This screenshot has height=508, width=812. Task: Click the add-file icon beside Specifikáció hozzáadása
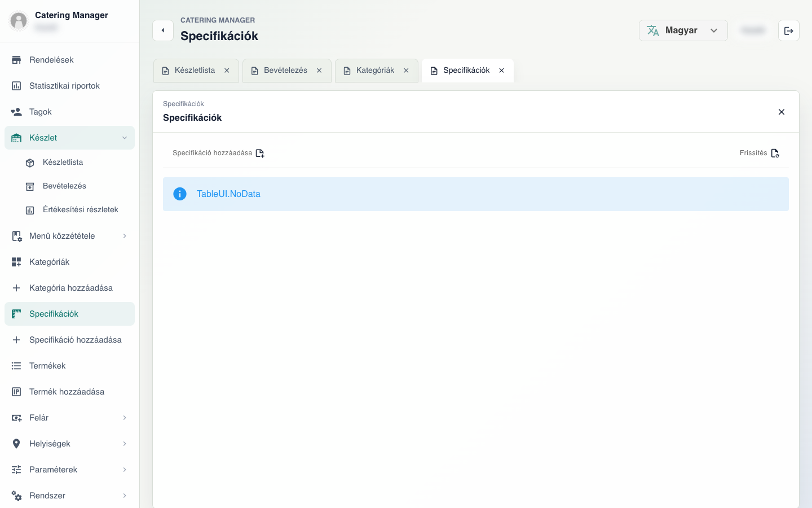[260, 153]
